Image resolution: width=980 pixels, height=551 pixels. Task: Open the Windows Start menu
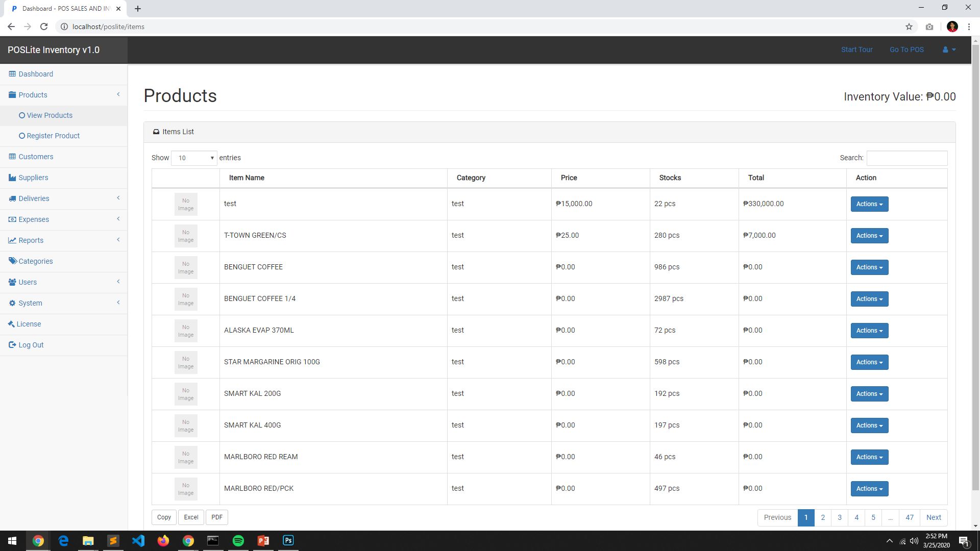click(x=12, y=541)
